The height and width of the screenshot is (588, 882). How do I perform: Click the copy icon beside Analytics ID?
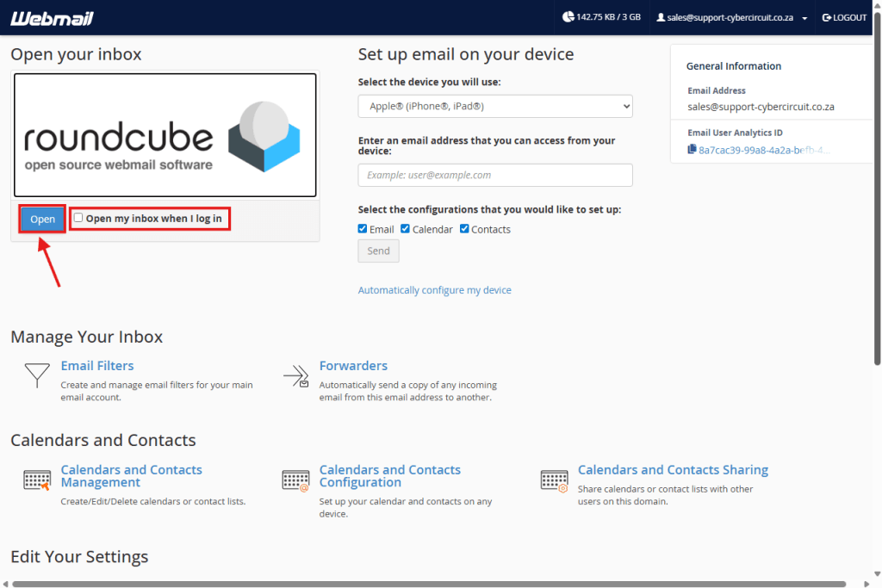(x=692, y=149)
